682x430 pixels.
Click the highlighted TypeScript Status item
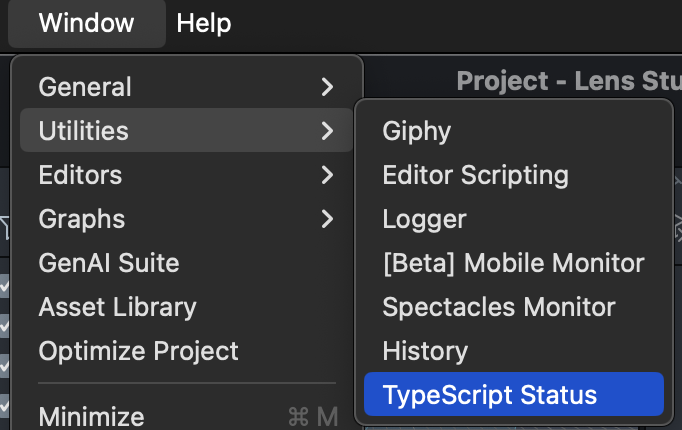[x=489, y=395]
